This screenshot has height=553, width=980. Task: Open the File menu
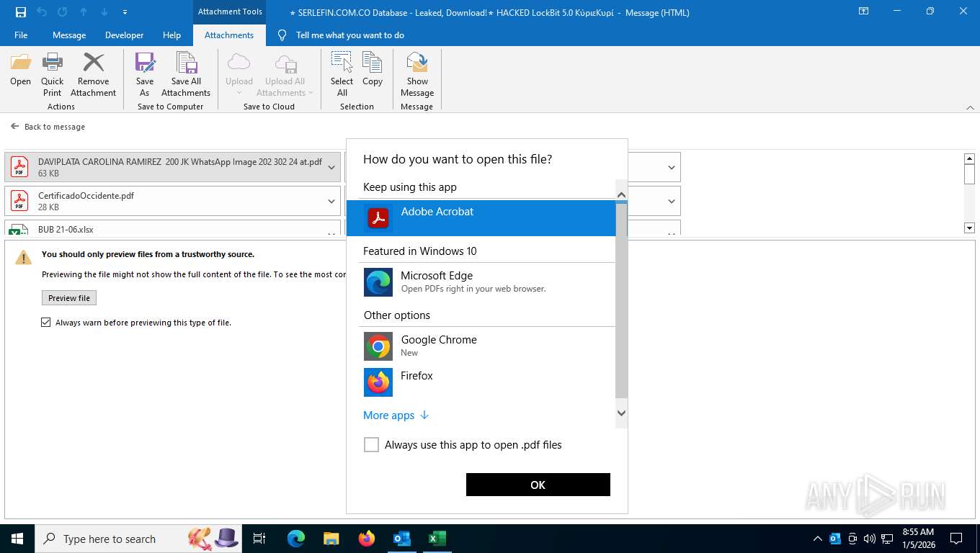[x=21, y=35]
